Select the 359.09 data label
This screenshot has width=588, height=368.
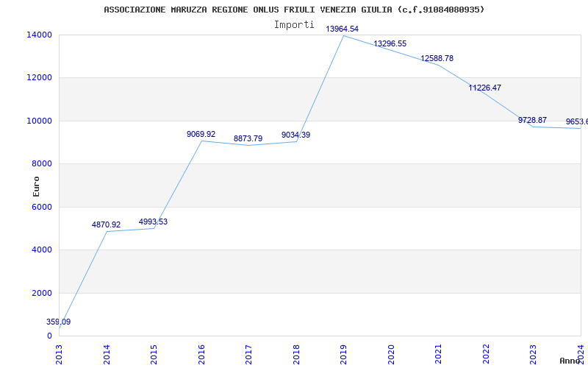(59, 322)
